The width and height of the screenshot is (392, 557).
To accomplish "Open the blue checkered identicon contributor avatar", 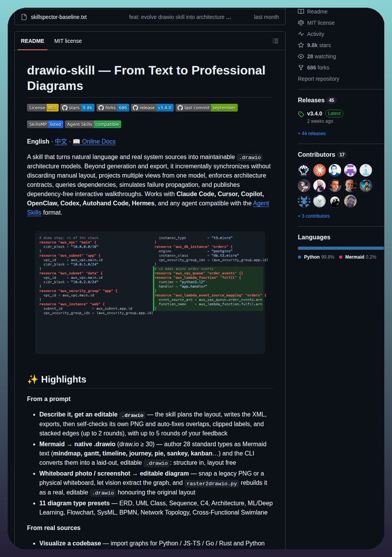I will click(x=304, y=201).
